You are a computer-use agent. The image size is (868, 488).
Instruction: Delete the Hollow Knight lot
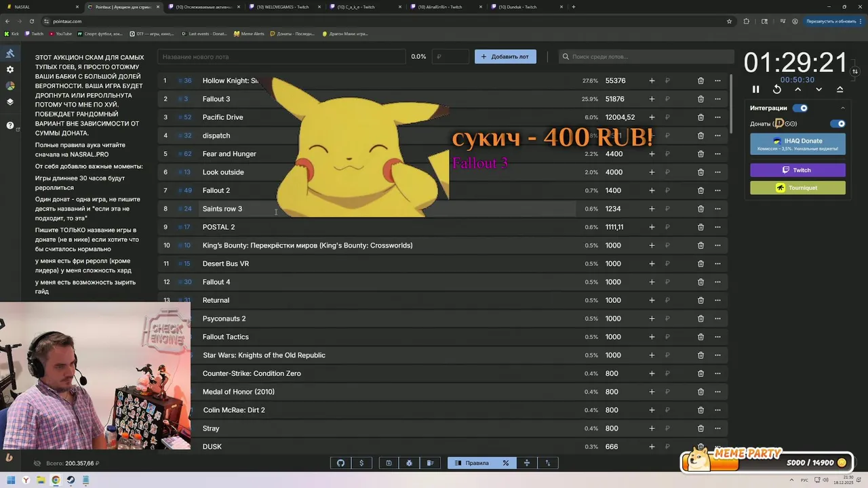(701, 81)
